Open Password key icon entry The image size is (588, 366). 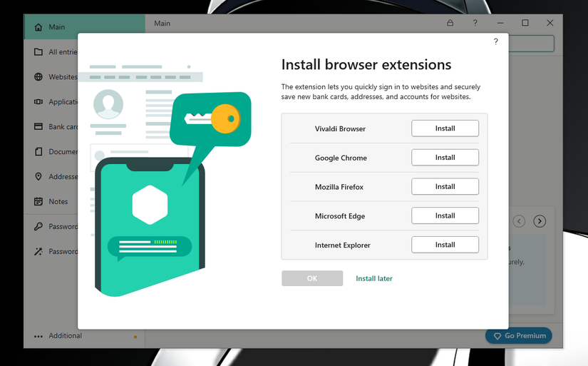[38, 226]
